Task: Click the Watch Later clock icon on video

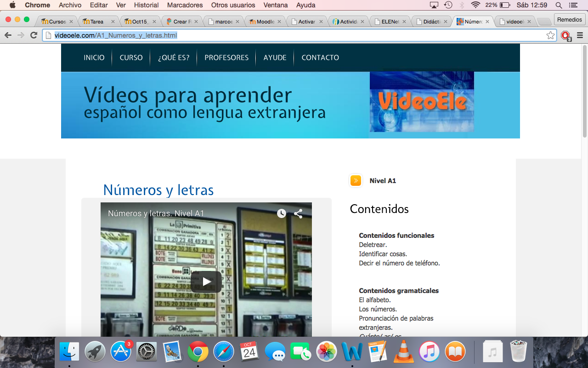Action: 282,213
